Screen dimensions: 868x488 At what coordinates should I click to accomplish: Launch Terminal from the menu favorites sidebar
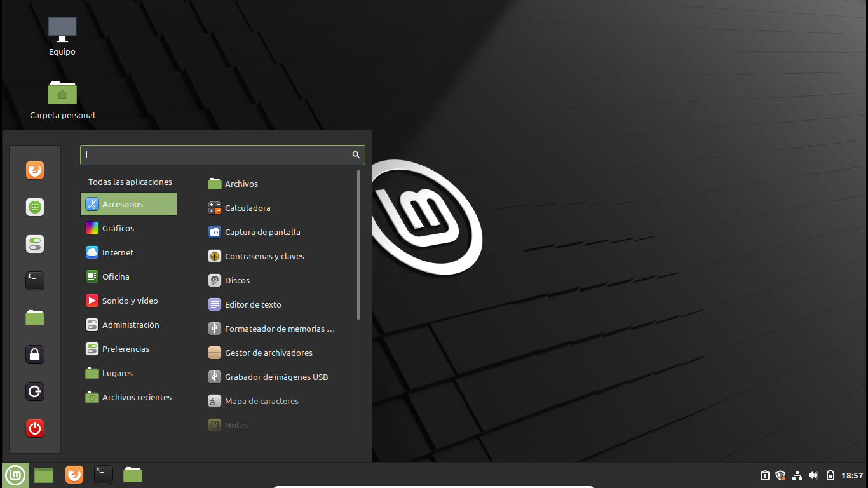click(35, 281)
